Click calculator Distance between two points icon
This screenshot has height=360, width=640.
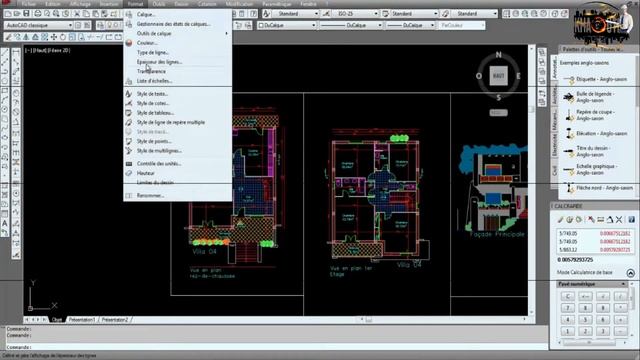[x=600, y=220]
